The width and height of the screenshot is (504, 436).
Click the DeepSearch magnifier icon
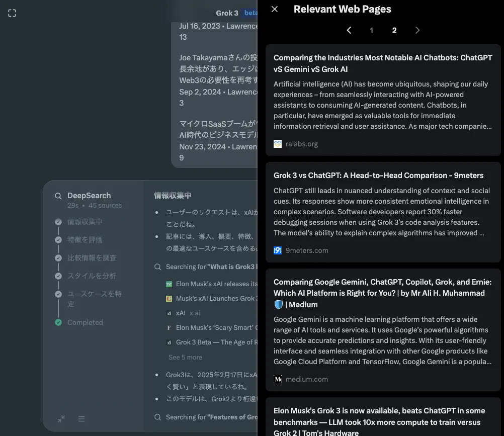(58, 196)
